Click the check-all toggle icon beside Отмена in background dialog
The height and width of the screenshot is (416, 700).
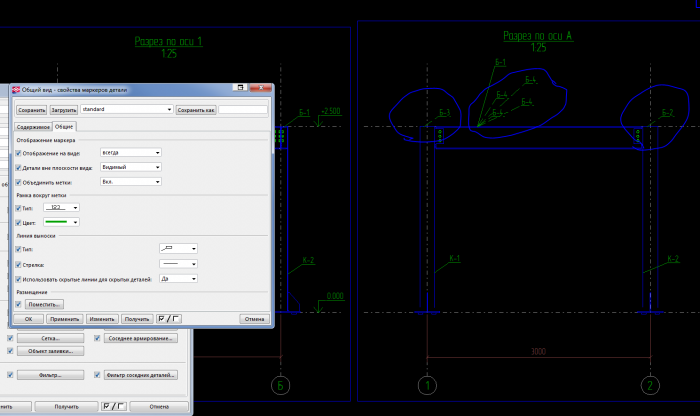point(113,406)
